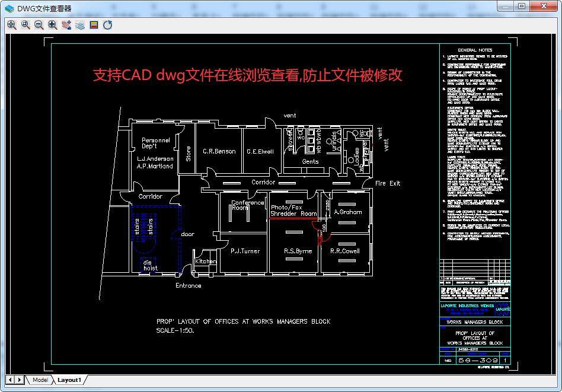Select the zoom window magnifier tool
Viewport: 562px width, 392px height.
[x=25, y=25]
